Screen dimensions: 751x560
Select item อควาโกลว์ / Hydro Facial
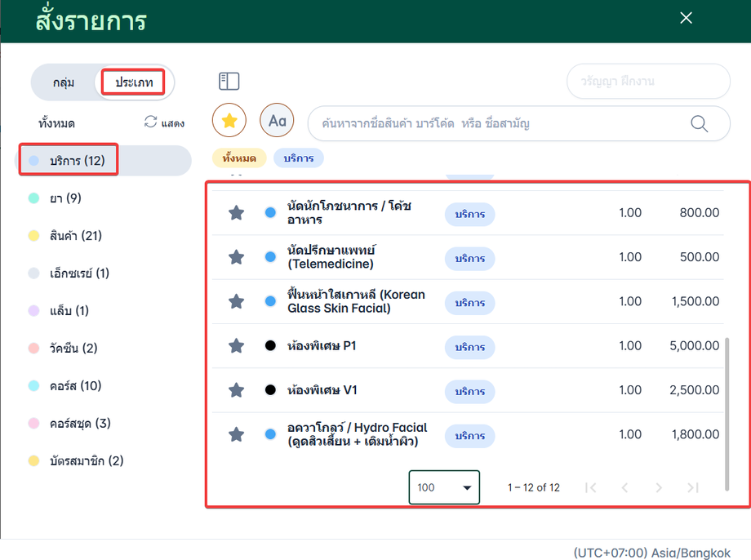tap(357, 434)
